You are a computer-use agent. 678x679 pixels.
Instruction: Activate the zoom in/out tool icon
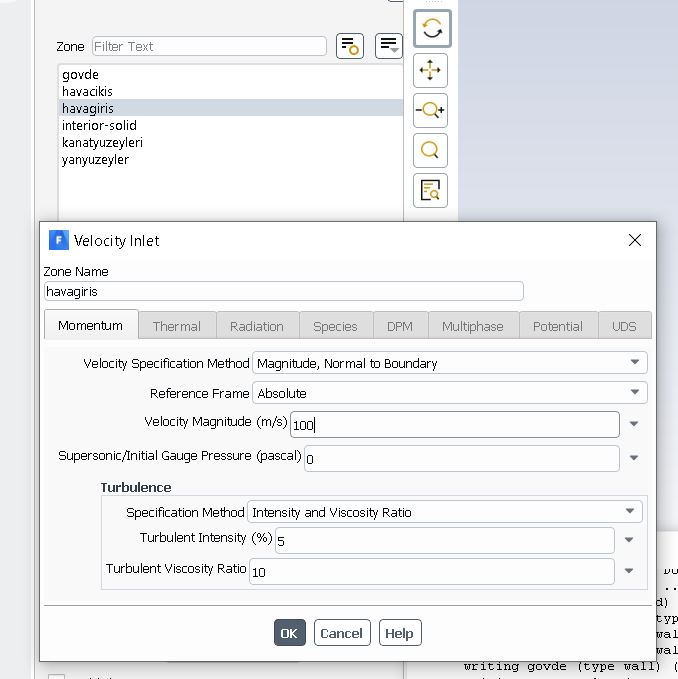[430, 110]
